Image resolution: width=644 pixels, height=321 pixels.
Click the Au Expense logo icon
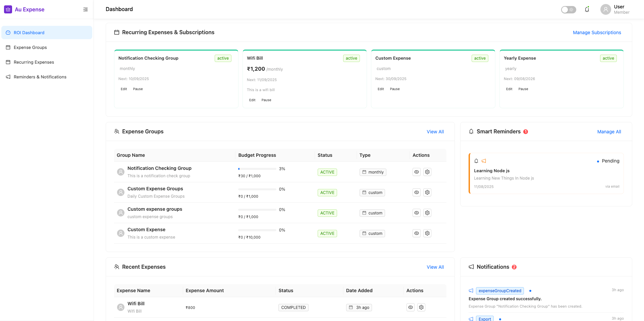pyautogui.click(x=8, y=9)
